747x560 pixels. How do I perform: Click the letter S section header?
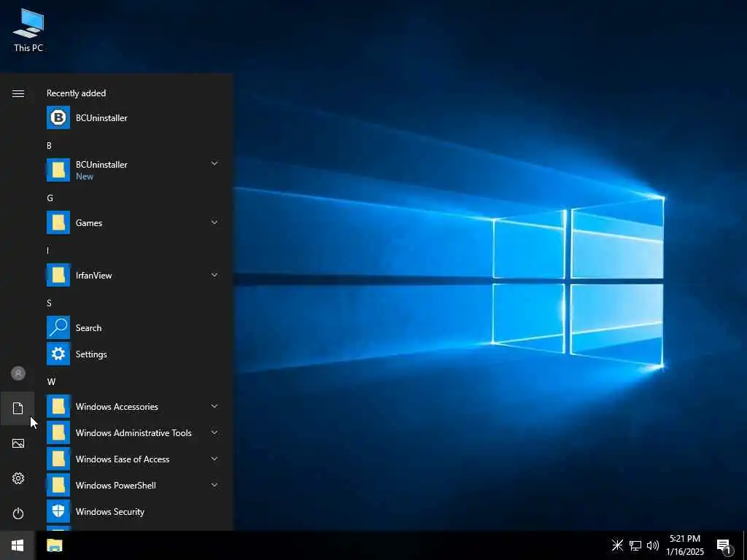point(49,303)
